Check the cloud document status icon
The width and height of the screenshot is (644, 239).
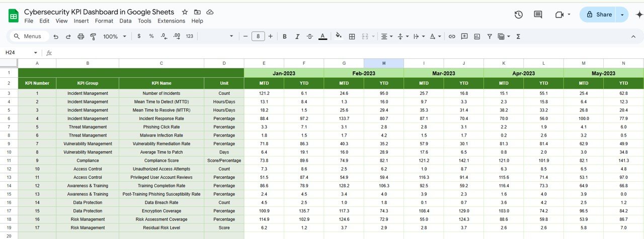tap(210, 12)
